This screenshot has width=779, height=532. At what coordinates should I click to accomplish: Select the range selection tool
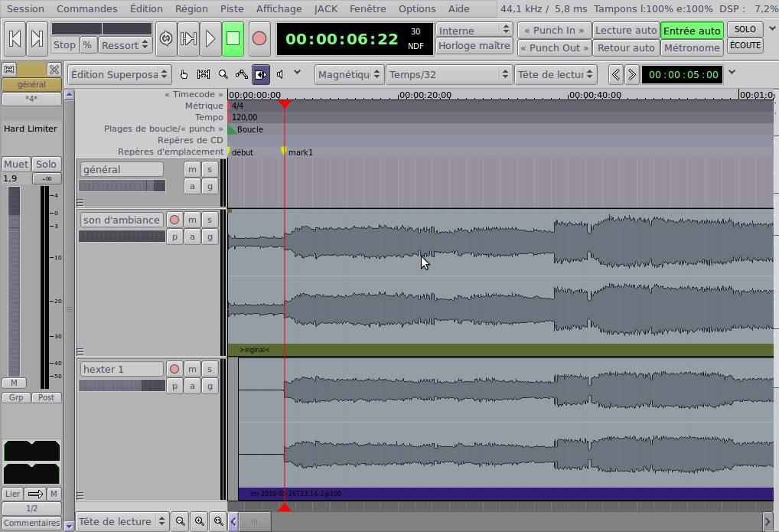(204, 74)
